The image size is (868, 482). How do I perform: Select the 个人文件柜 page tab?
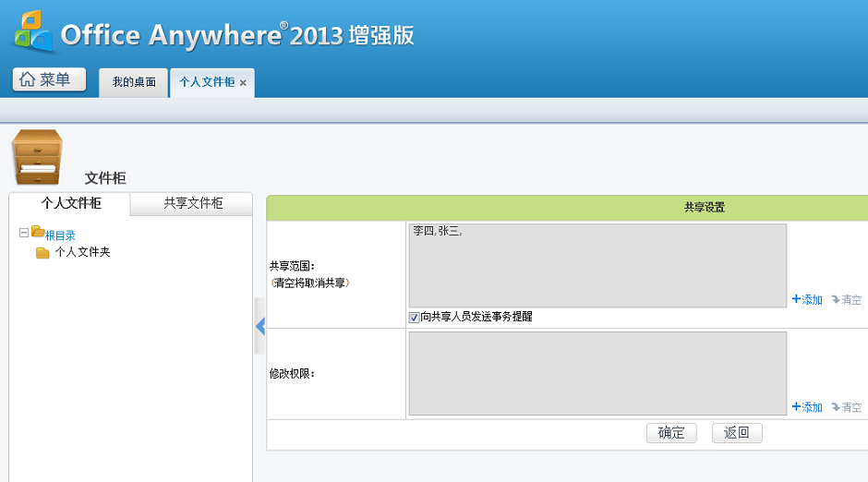point(206,82)
